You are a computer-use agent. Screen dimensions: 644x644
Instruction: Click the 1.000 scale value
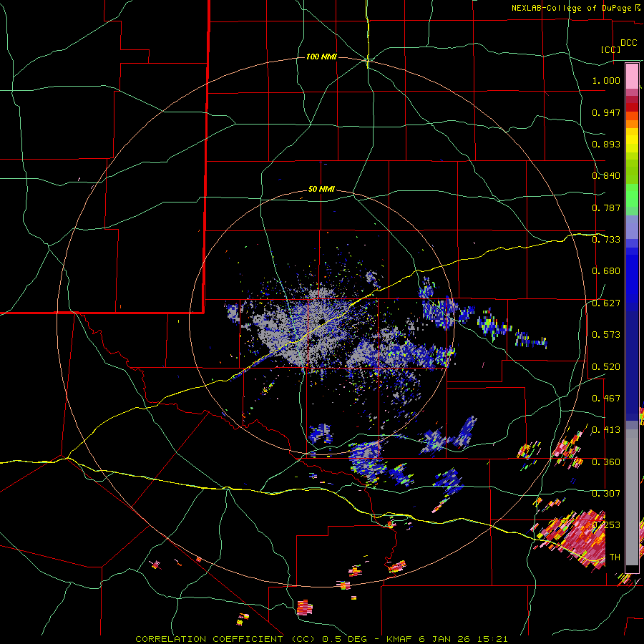[x=606, y=80]
